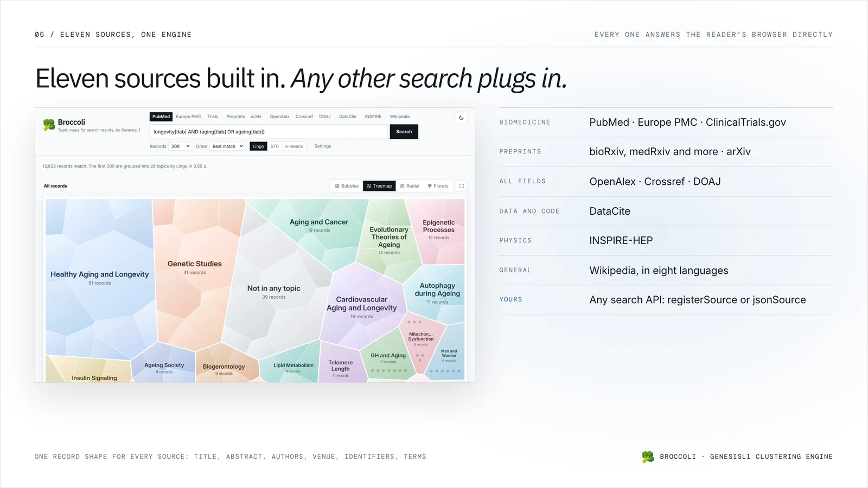
Task: Switch to Radial visualization
Action: (x=410, y=186)
